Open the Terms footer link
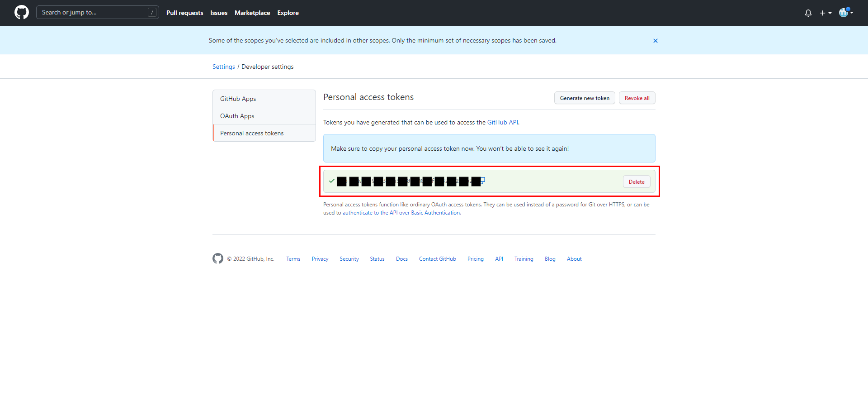 (x=293, y=259)
